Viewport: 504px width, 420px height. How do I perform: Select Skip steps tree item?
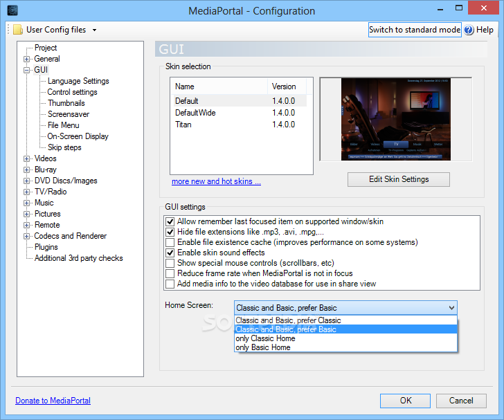64,147
